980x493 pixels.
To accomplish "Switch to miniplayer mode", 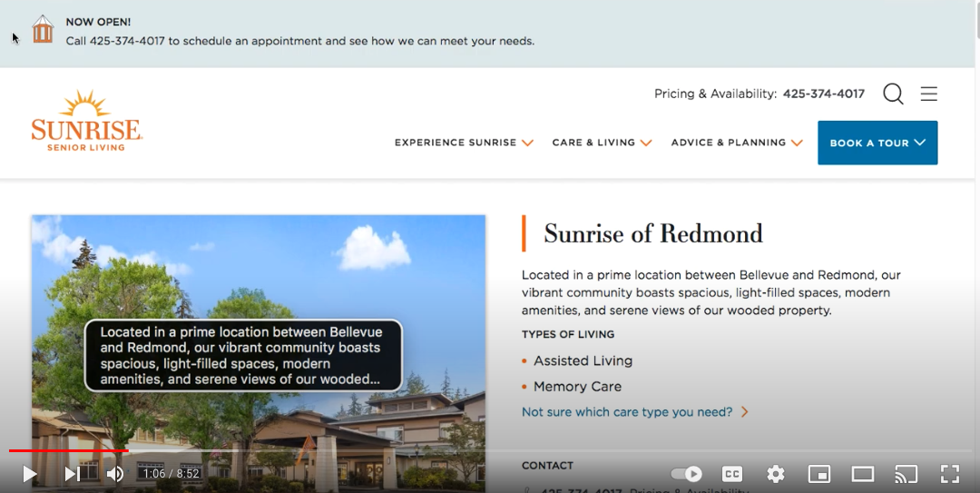I will pyautogui.click(x=818, y=474).
